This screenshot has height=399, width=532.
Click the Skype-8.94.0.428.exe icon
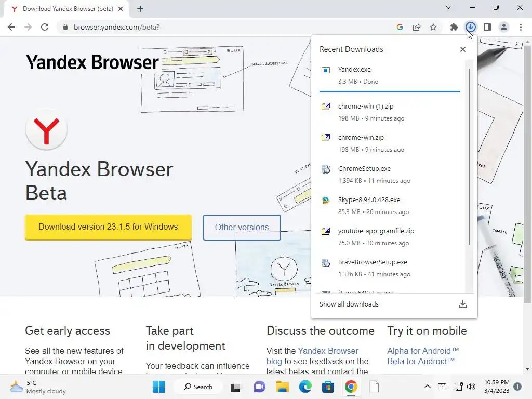326,200
